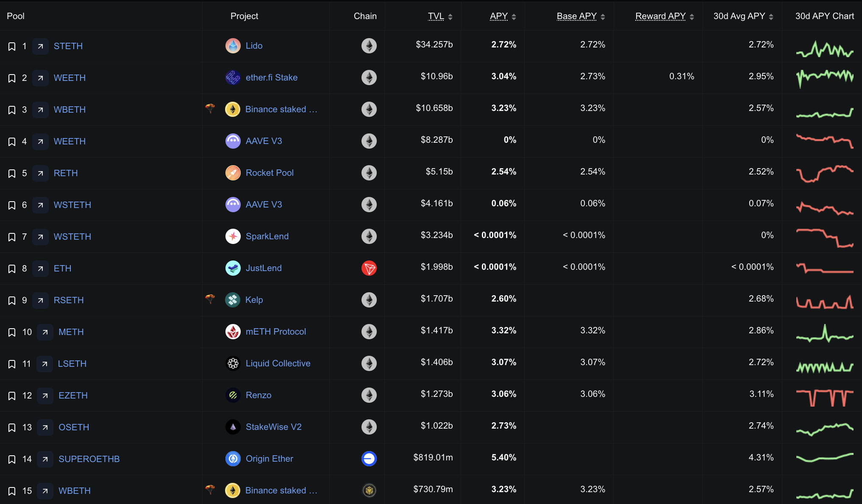The width and height of the screenshot is (862, 504).
Task: Bookmark the METH pool ranked 10
Action: click(12, 332)
